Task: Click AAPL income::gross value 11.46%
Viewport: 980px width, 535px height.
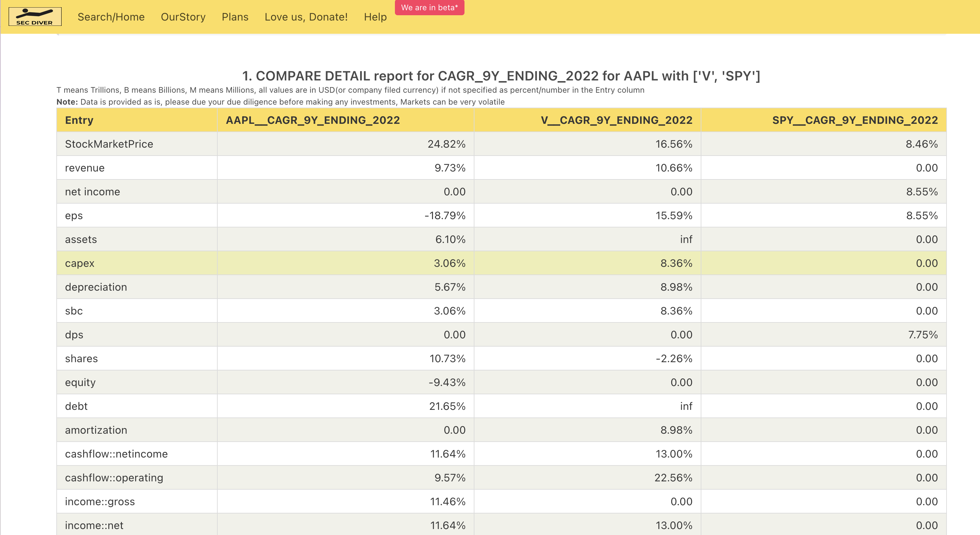Action: coord(448,502)
